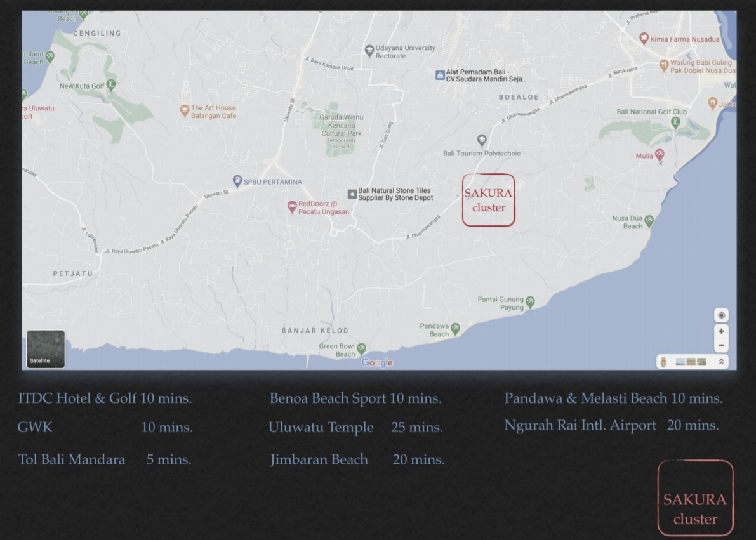Click the New Kuta Golf pin

(111, 85)
